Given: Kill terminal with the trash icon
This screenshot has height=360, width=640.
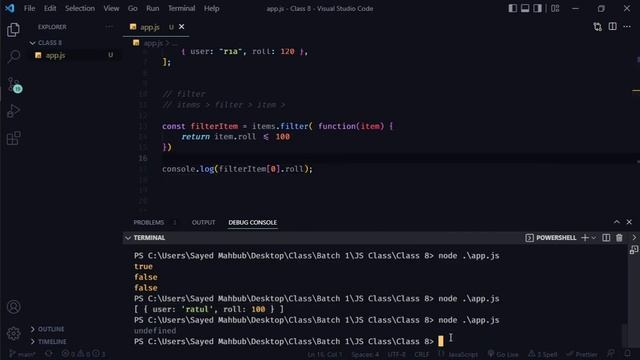Looking at the screenshot, I should (x=619, y=238).
